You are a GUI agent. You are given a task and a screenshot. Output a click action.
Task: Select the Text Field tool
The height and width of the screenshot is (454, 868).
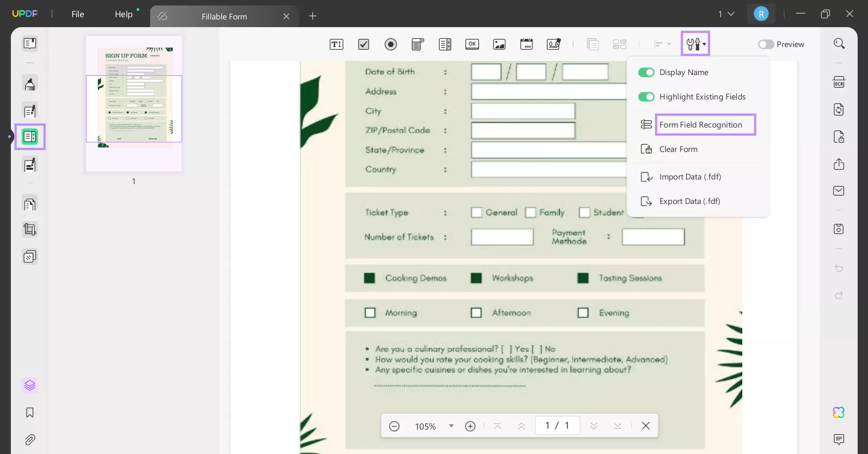tap(336, 44)
